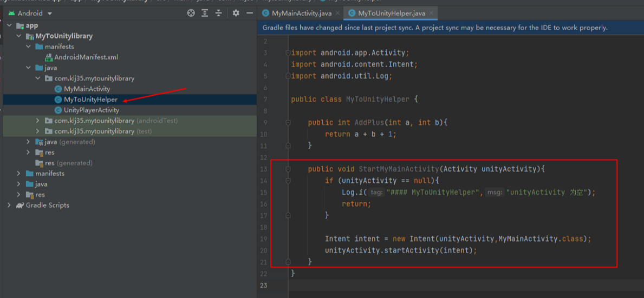Viewport: 644px width, 298px height.
Task: Open project panel settings gear
Action: 236,13
